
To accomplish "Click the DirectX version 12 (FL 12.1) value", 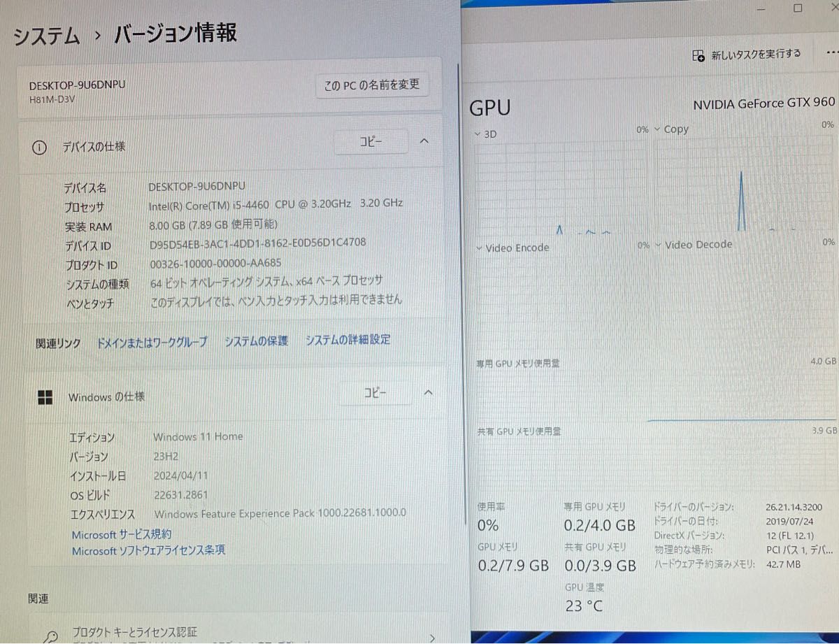I will (x=789, y=536).
